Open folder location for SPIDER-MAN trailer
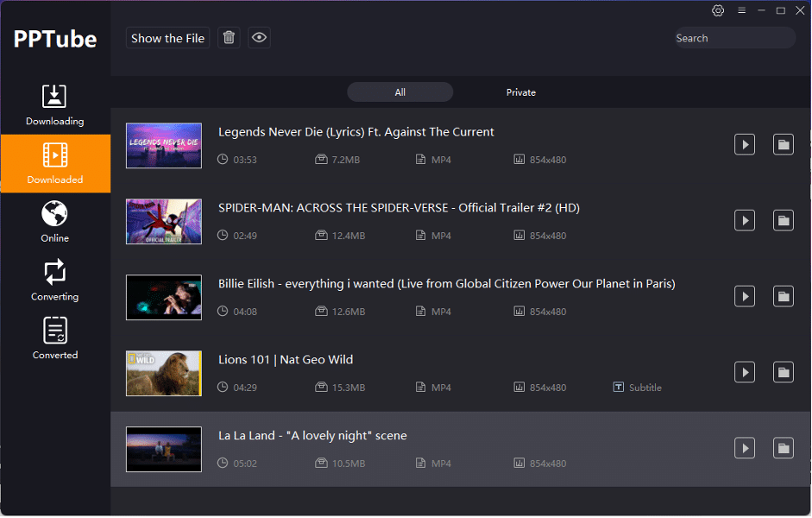The height and width of the screenshot is (518, 812). click(x=783, y=220)
